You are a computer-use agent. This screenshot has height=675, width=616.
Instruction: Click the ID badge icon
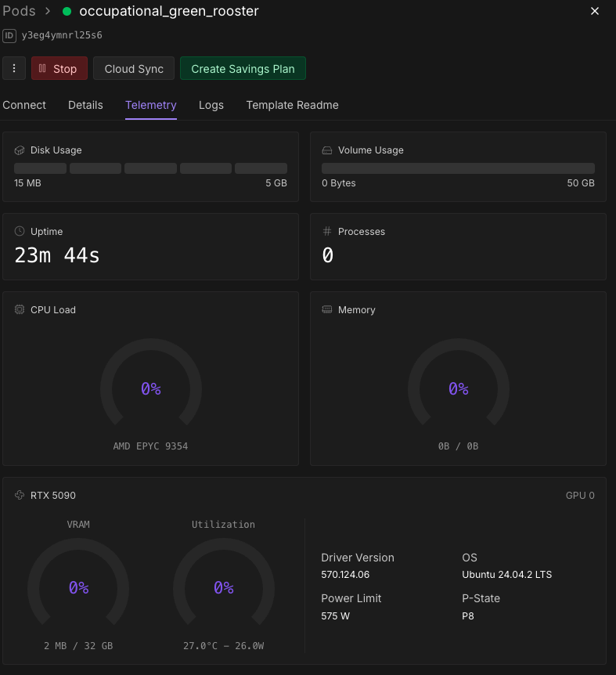tap(9, 35)
